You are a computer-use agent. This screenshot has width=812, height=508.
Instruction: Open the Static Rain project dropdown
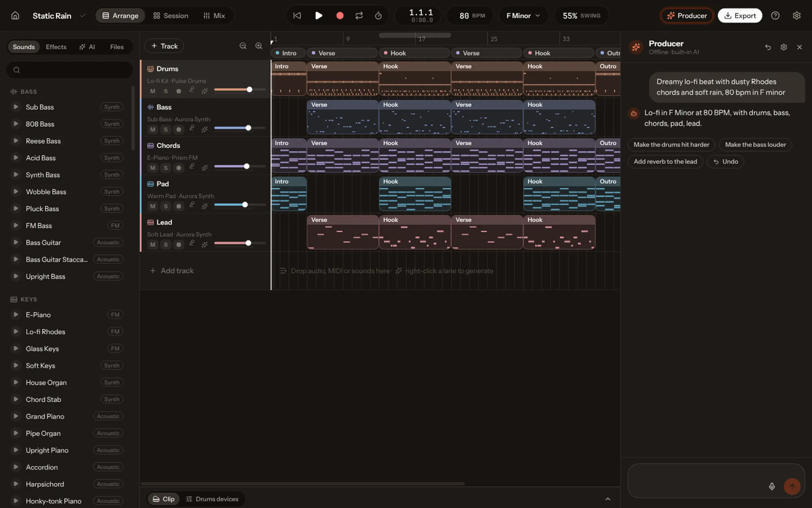point(59,16)
